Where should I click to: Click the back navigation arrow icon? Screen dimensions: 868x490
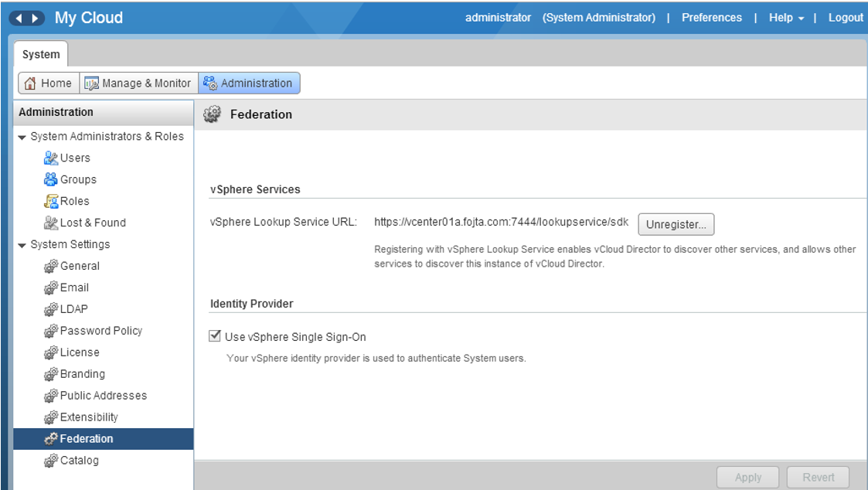pos(21,18)
